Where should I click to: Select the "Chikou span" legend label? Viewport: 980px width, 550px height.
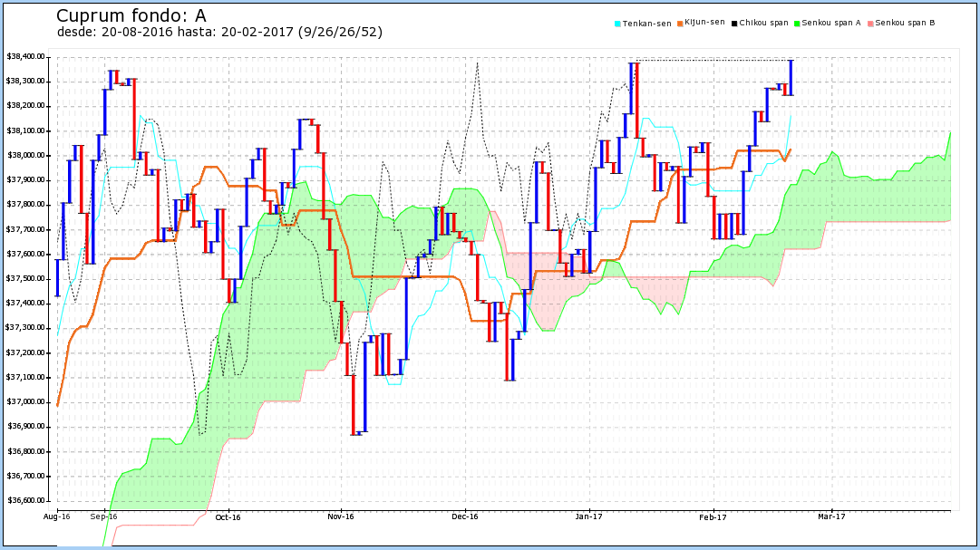point(763,24)
